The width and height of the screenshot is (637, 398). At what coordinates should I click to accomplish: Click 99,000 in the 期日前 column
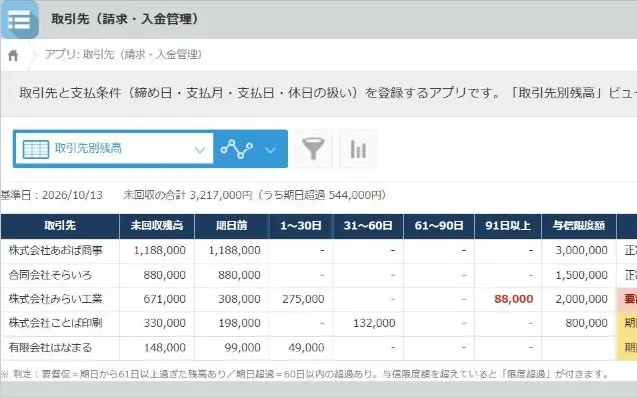pyautogui.click(x=243, y=348)
